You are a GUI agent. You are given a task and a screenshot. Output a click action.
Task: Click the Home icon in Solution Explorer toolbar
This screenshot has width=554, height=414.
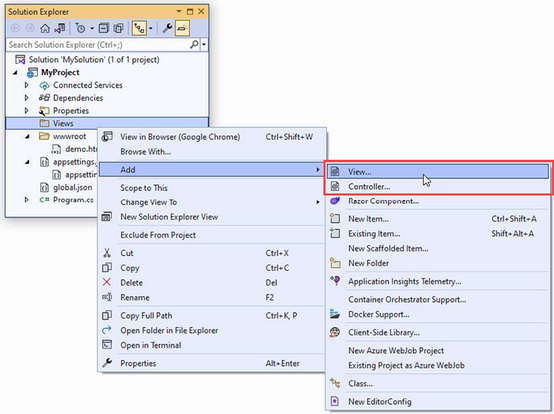pyautogui.click(x=45, y=28)
